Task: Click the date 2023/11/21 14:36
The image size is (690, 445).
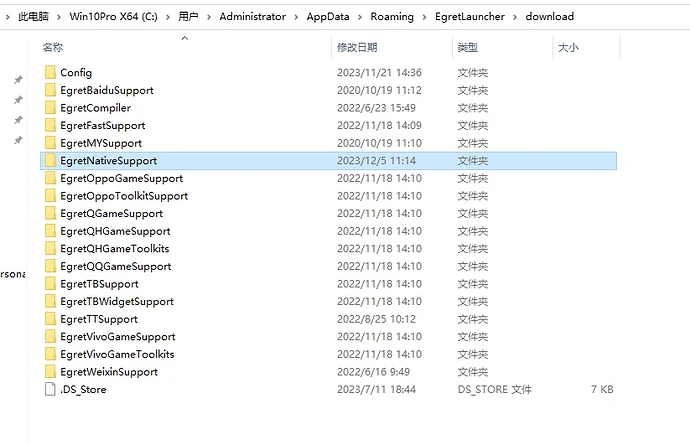Action: [379, 73]
